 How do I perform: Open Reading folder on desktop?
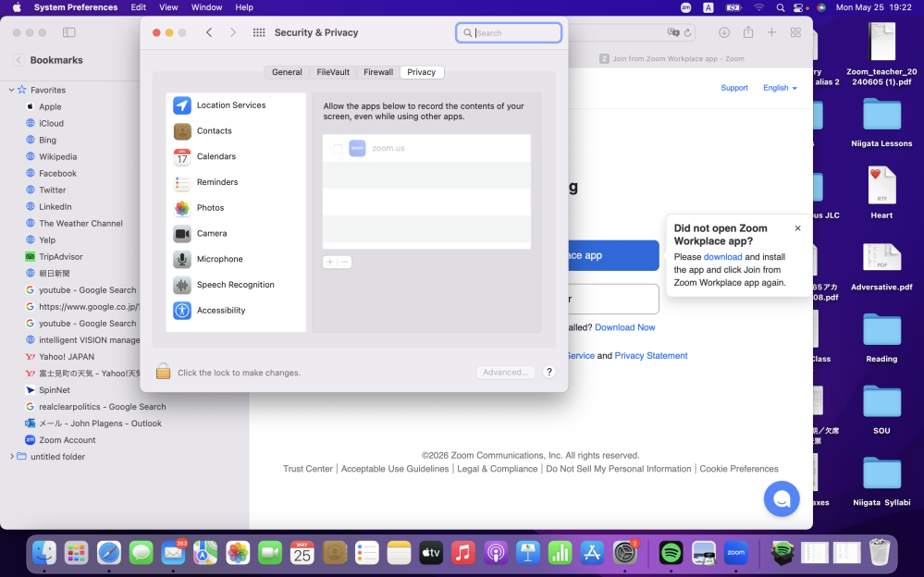[881, 338]
